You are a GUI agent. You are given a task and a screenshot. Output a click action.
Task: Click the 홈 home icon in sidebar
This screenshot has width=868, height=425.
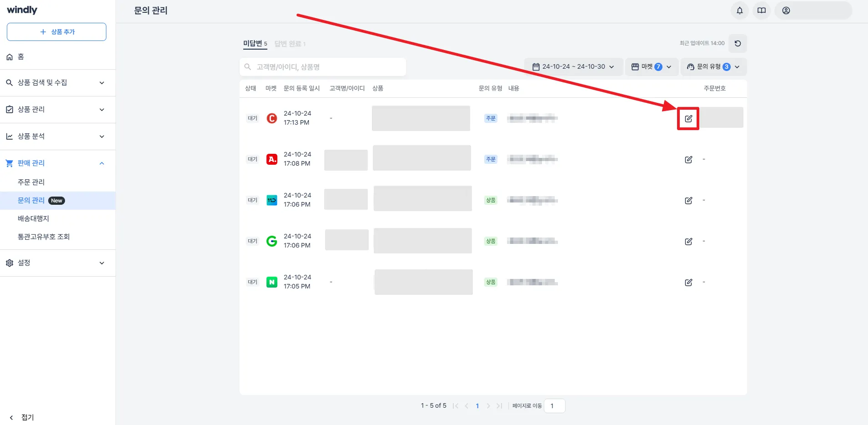point(10,57)
